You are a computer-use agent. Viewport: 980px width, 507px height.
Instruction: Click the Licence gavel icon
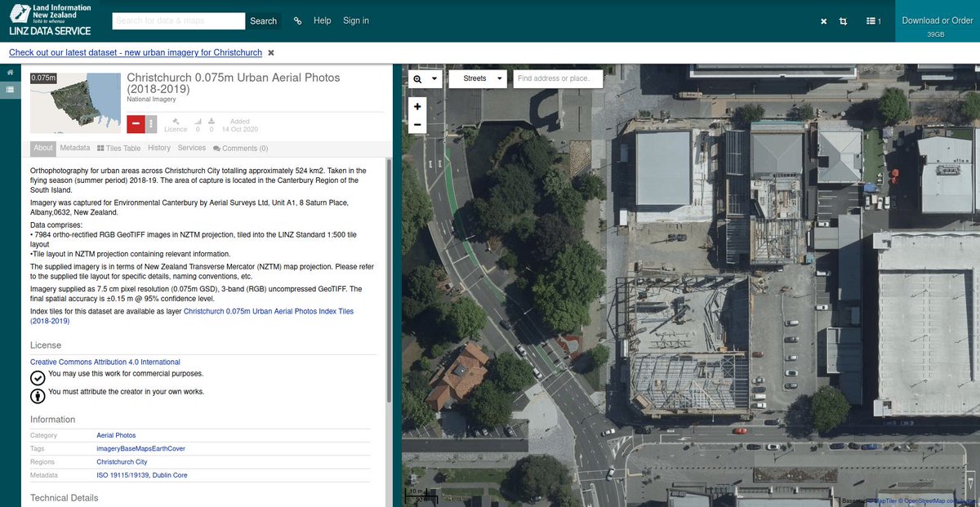click(x=176, y=122)
